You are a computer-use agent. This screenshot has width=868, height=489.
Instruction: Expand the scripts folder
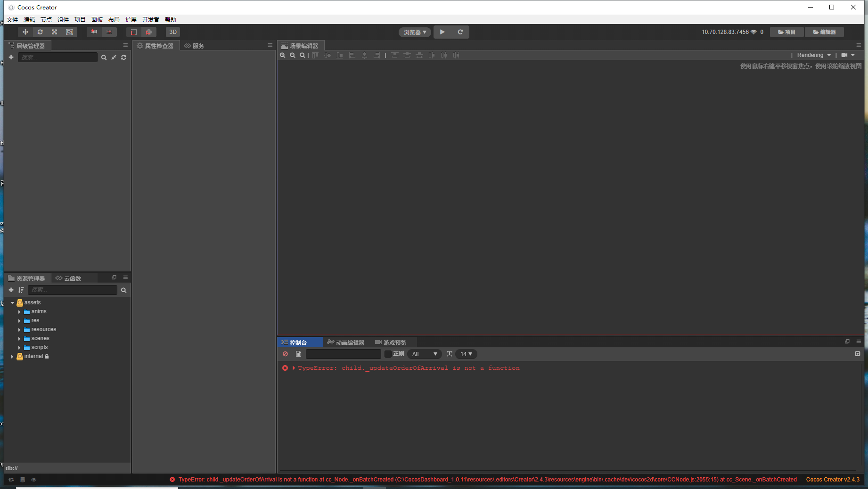(19, 347)
